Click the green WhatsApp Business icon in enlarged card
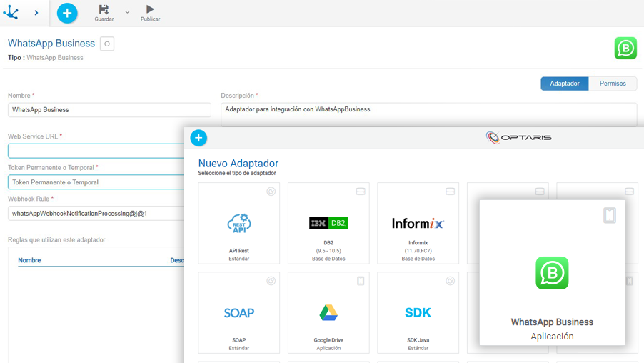 pos(552,273)
